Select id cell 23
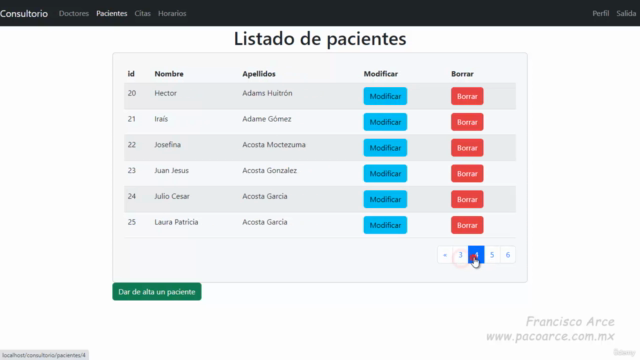This screenshot has width=640, height=360. (x=131, y=170)
